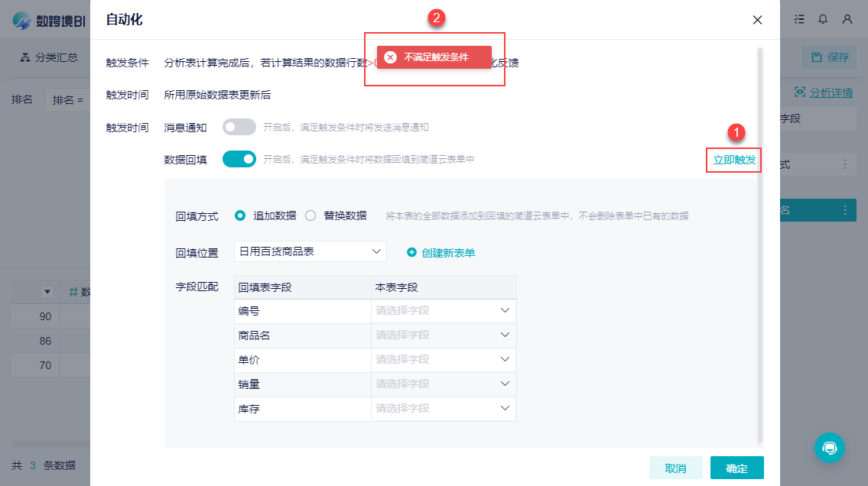The image size is (868, 486).
Task: Open the customer support chat bubble
Action: (829, 448)
